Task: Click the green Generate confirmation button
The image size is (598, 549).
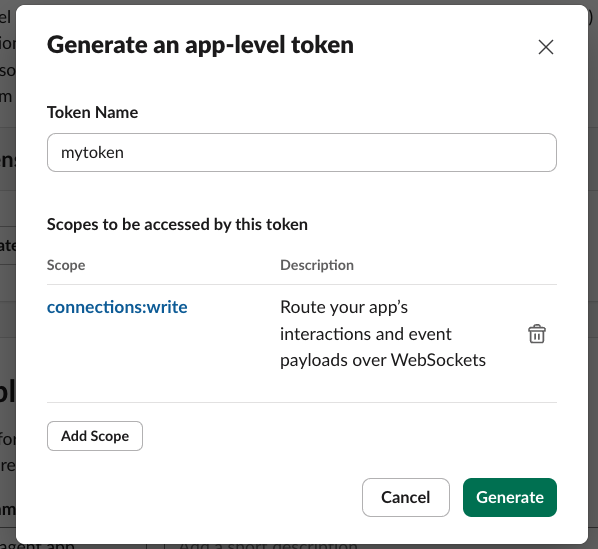Action: [x=510, y=497]
